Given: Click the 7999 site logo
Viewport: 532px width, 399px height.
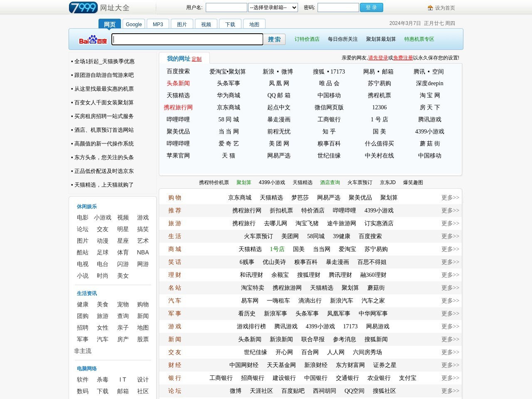Looking at the screenshot, I should point(83,7).
